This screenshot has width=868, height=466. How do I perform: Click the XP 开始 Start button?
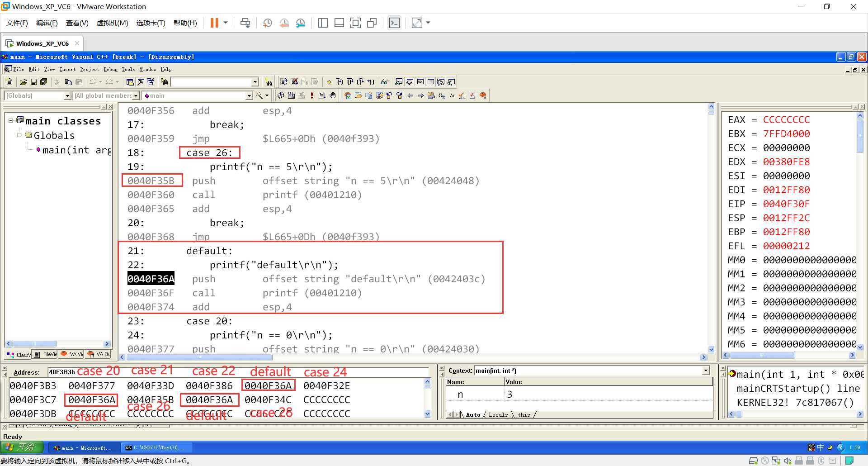(22, 447)
